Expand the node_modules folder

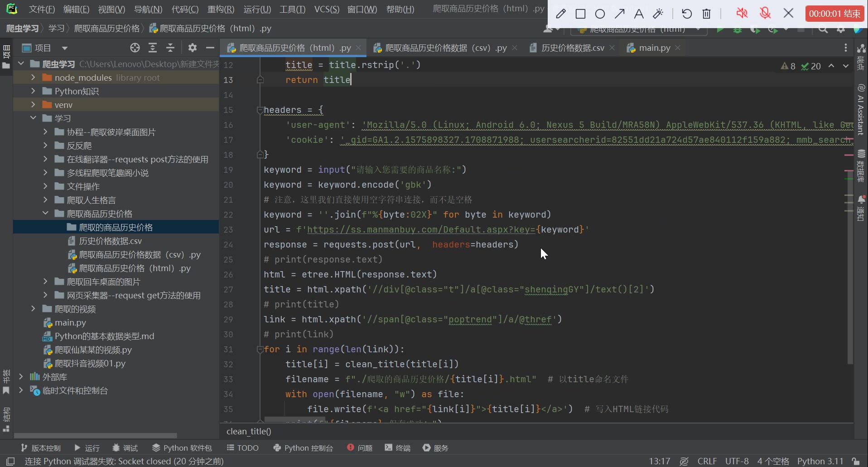point(33,78)
